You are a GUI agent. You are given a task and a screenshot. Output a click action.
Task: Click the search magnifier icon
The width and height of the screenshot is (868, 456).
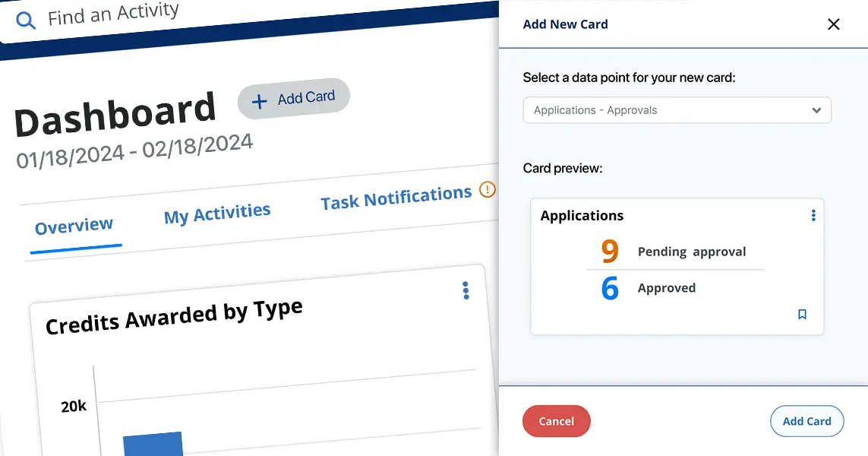[27, 21]
